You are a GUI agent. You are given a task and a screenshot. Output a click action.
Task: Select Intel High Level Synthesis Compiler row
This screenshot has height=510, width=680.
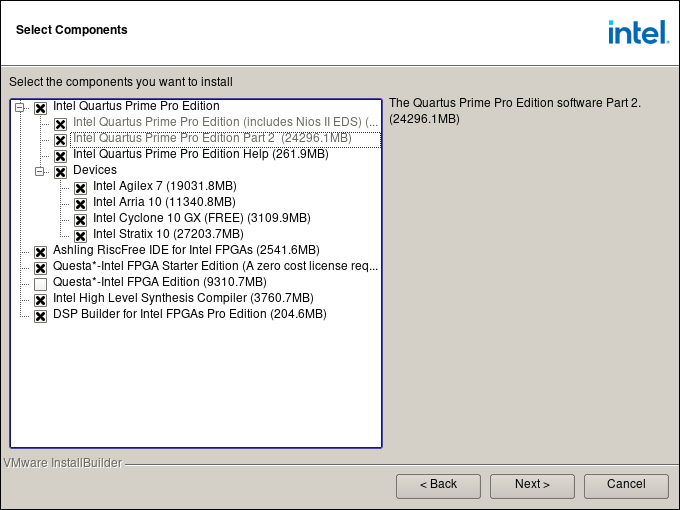coord(183,298)
